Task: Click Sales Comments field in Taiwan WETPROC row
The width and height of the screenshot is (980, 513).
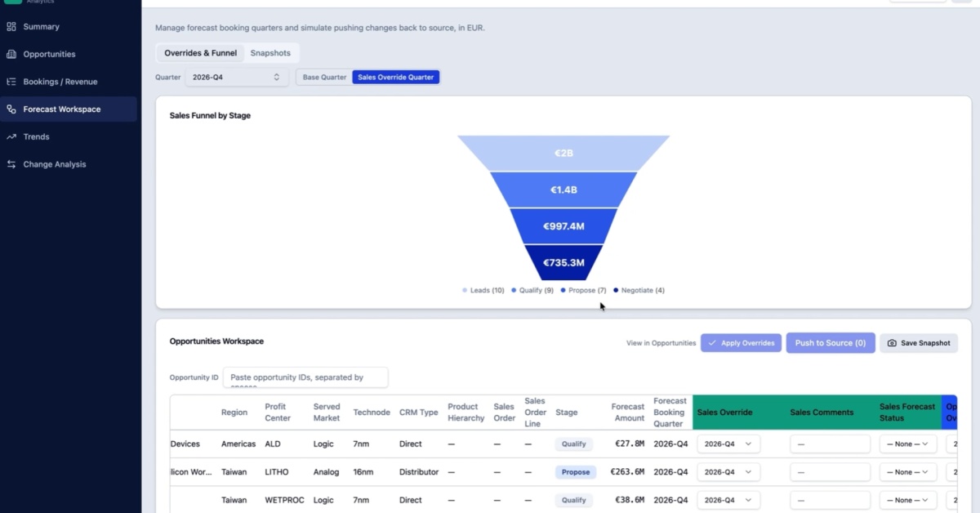Action: pos(830,500)
